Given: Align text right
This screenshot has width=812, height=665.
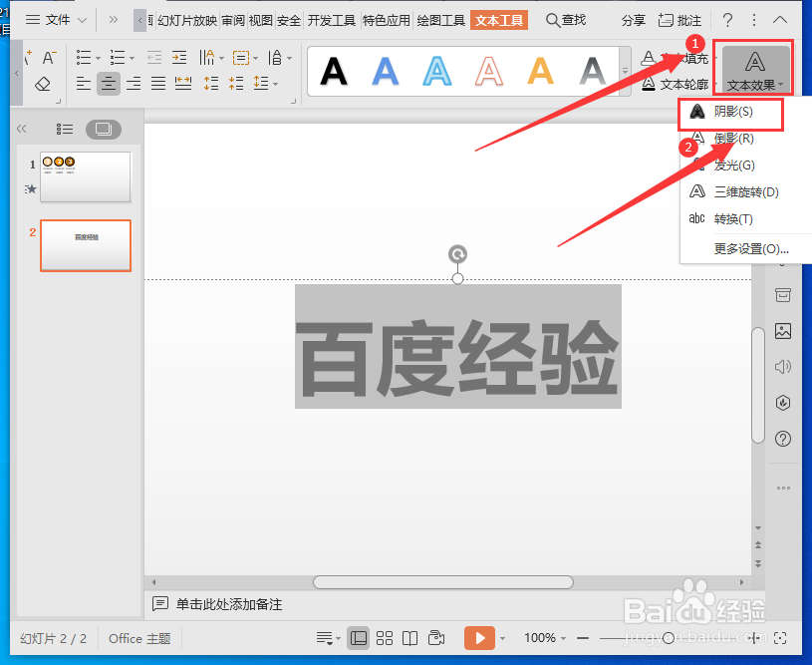Looking at the screenshot, I should [134, 83].
